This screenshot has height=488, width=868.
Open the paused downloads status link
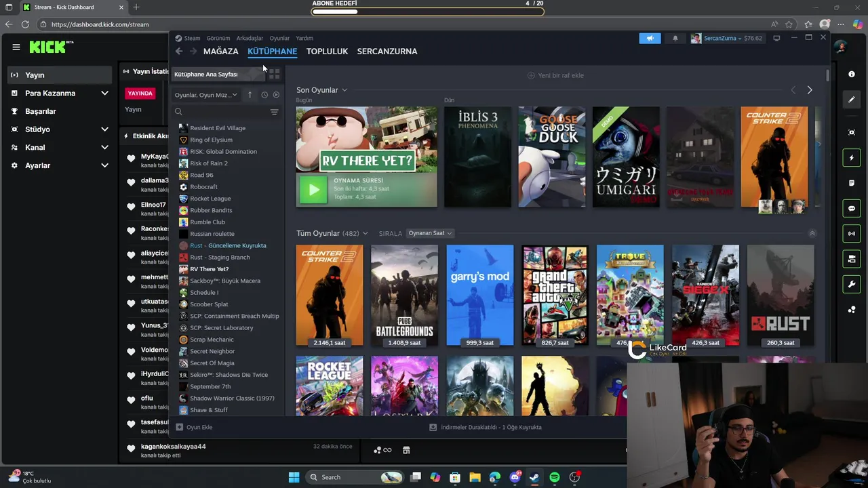[486, 427]
